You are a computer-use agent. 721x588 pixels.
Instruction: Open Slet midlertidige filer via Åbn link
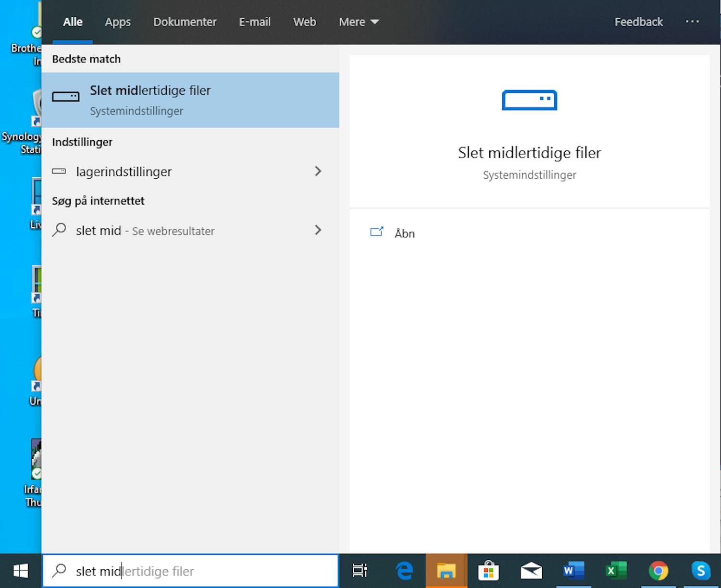click(404, 233)
